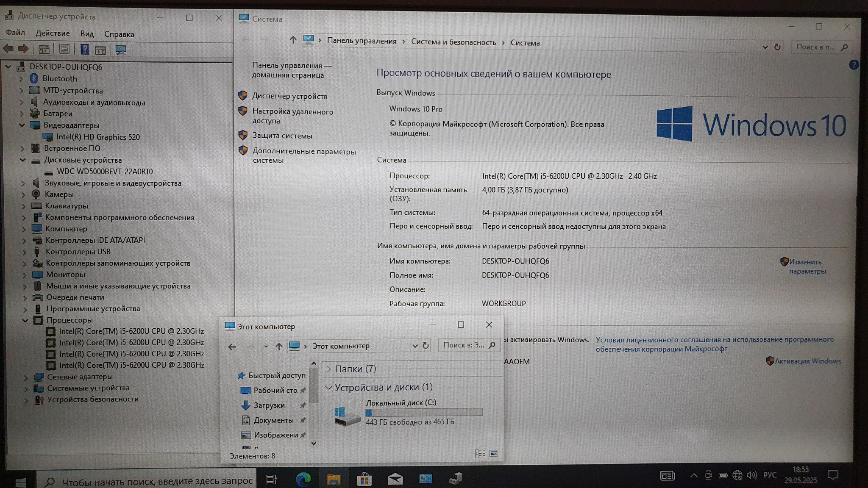Click the Активация Windows link
The image size is (868, 488).
807,361
